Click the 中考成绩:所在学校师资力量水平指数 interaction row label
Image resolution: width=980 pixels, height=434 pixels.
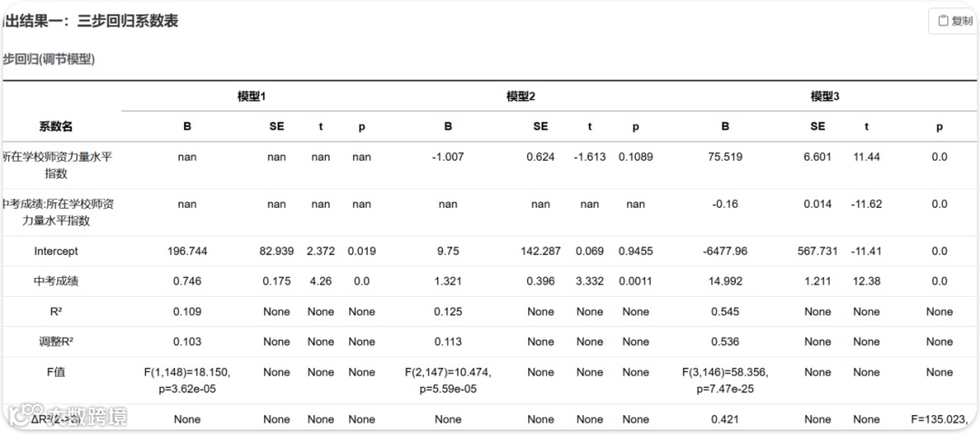[56, 212]
